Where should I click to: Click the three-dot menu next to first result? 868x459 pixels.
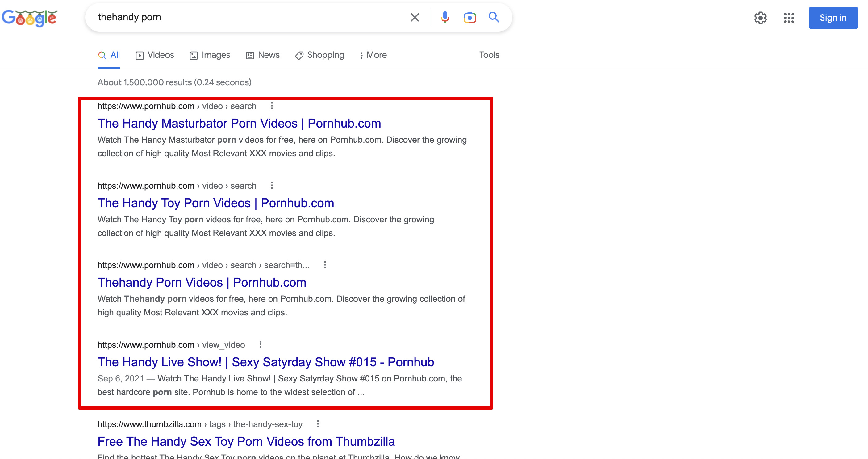click(272, 106)
